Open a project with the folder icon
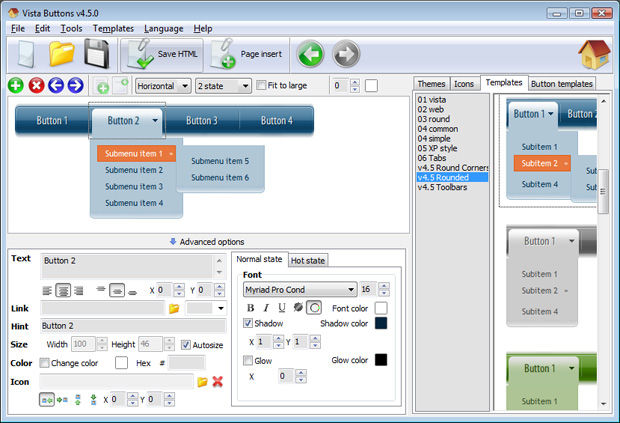The width and height of the screenshot is (620, 423). click(x=63, y=54)
